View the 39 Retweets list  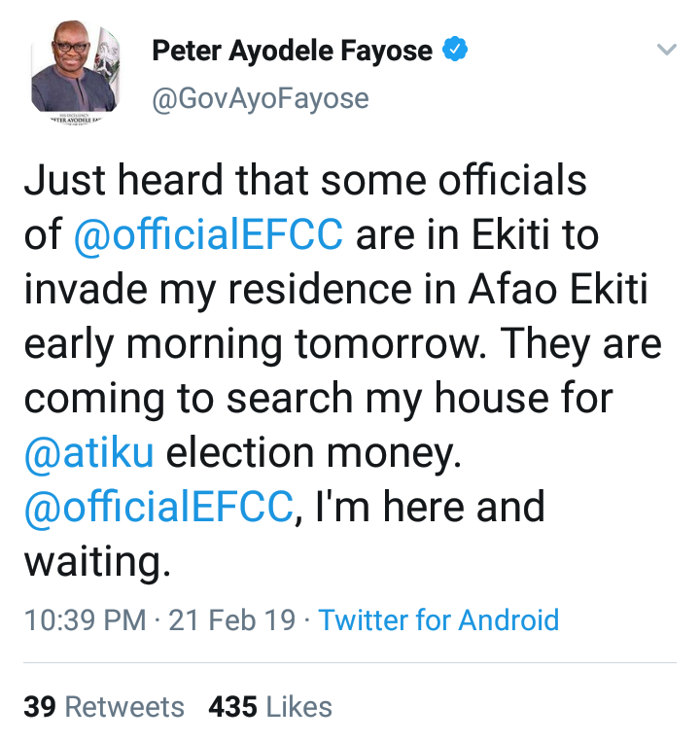[x=104, y=707]
